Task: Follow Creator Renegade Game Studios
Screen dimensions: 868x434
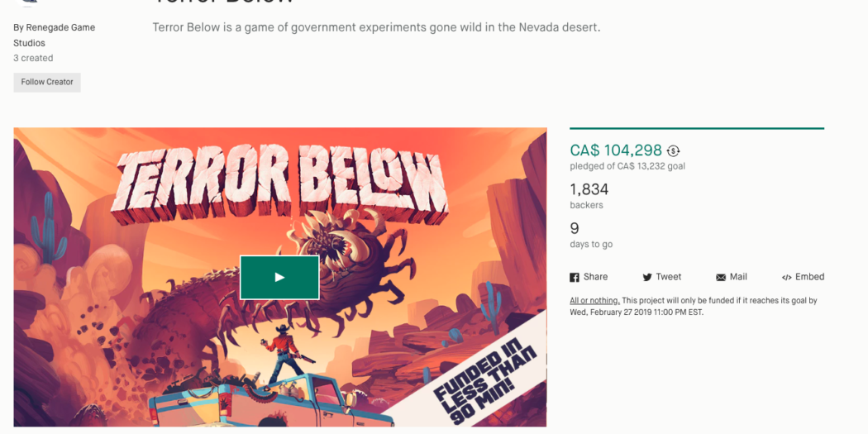Action: pos(47,83)
